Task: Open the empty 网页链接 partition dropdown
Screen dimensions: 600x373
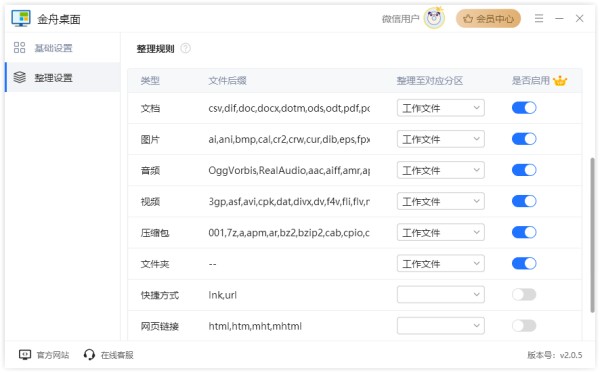Action: click(440, 326)
